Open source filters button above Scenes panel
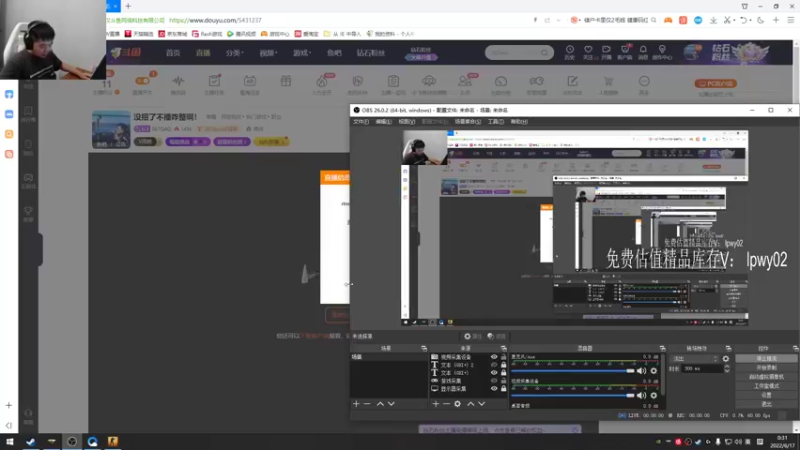Viewport: 800px width, 450px height. (x=496, y=336)
